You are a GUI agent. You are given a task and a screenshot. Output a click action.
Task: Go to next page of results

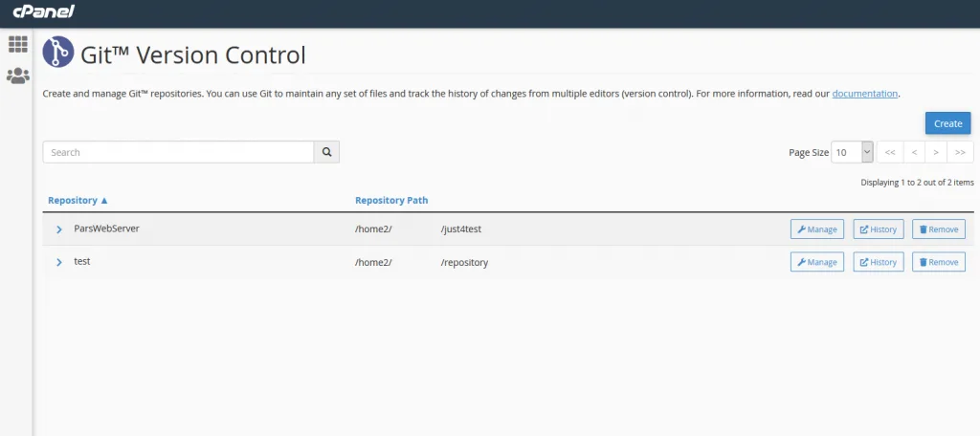click(x=936, y=152)
